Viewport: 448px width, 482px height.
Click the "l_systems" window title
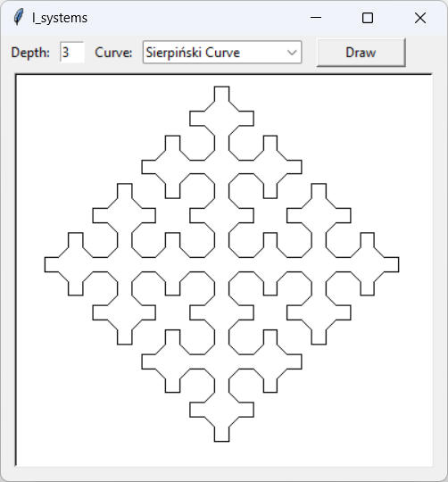60,18
